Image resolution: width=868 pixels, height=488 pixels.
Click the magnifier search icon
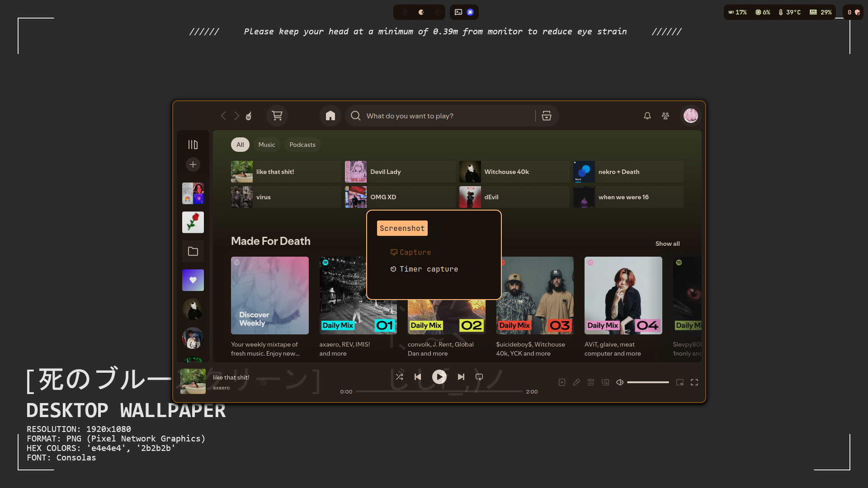[356, 116]
